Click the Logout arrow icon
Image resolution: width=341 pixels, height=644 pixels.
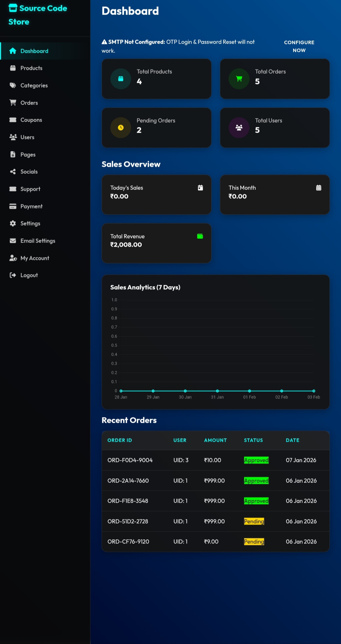13,275
